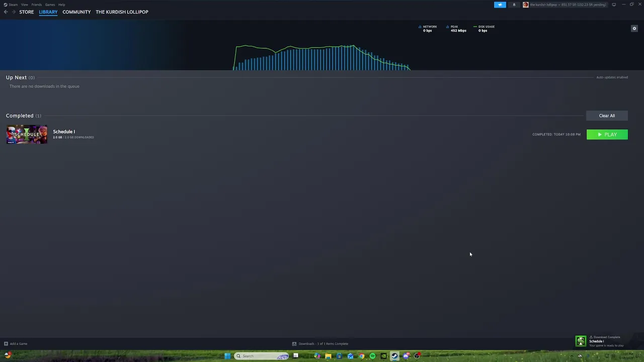Click the Clear All button
644x362 pixels.
click(607, 116)
